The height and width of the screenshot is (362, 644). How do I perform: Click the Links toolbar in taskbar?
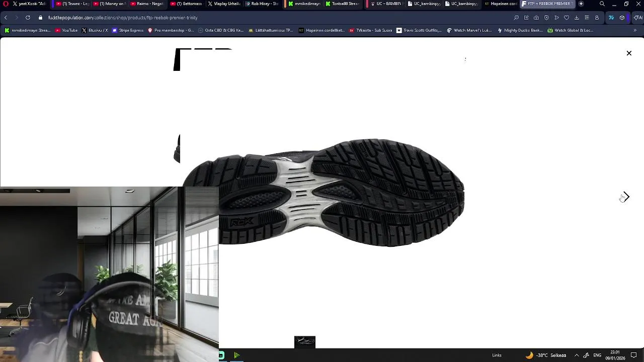tap(497, 355)
